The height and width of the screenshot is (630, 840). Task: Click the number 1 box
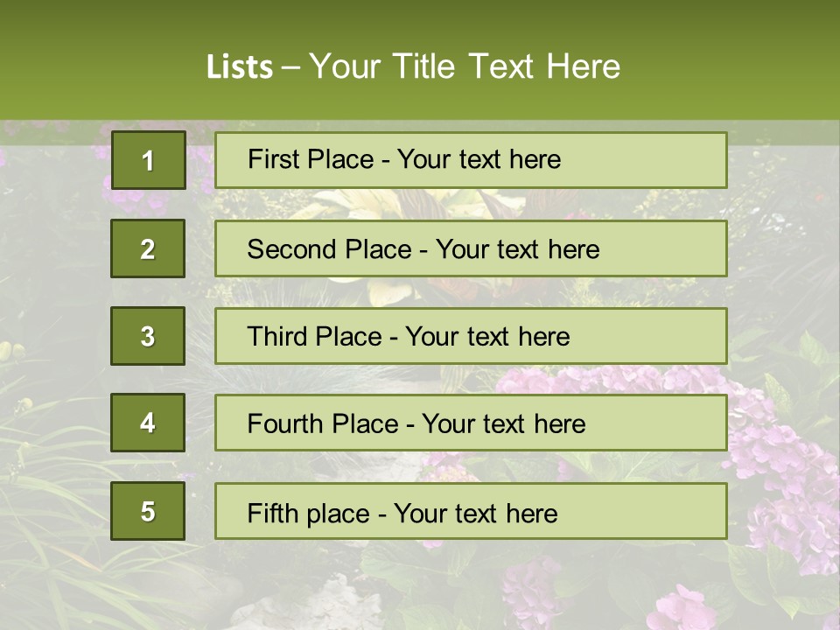(148, 160)
